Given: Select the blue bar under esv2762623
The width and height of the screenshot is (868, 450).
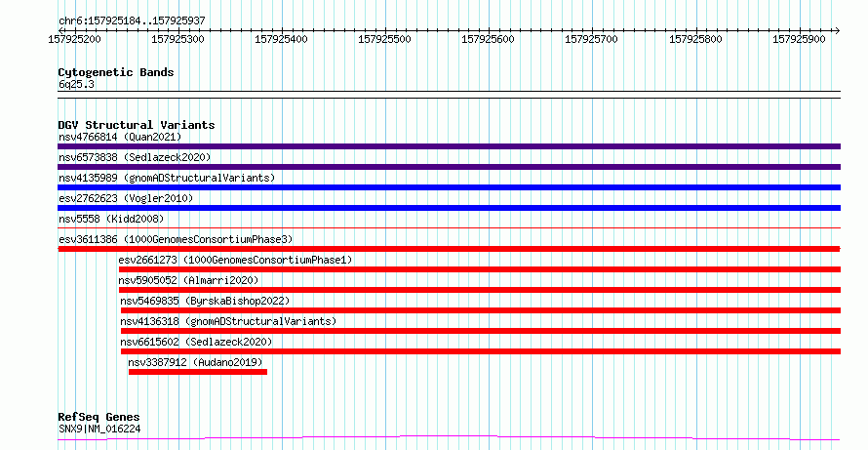Looking at the screenshot, I should coord(449,208).
